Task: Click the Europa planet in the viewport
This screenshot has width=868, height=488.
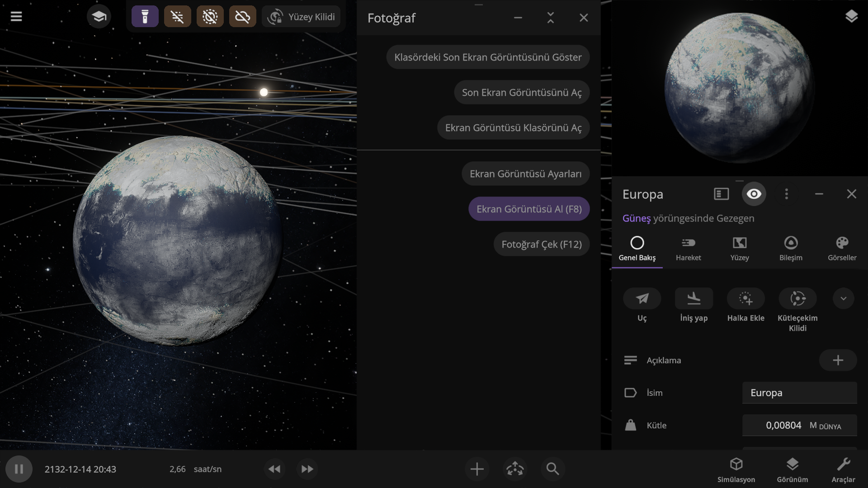Action: click(x=177, y=240)
